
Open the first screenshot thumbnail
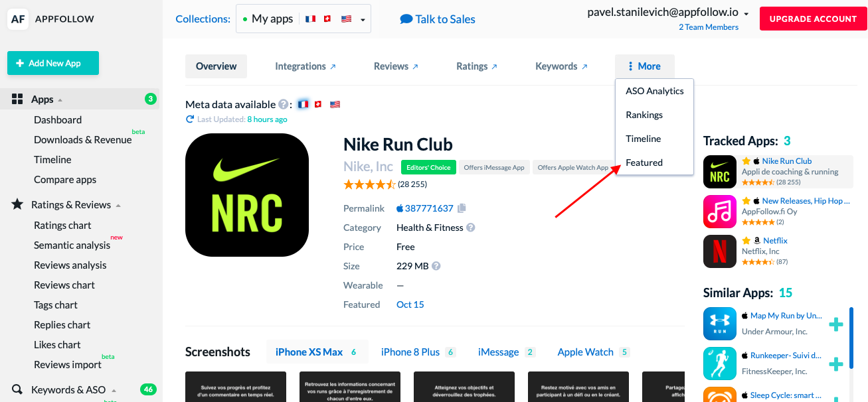236,387
